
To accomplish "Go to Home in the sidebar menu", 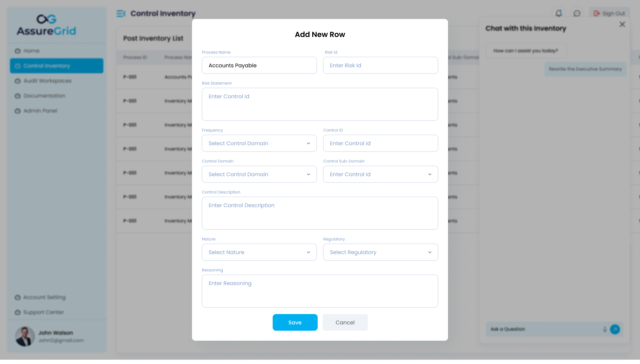I will 31,51.
